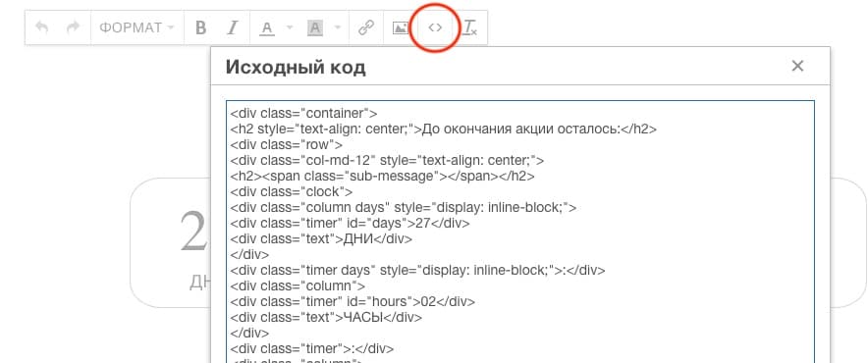Open the ФОРМАТ dropdown

[x=136, y=27]
